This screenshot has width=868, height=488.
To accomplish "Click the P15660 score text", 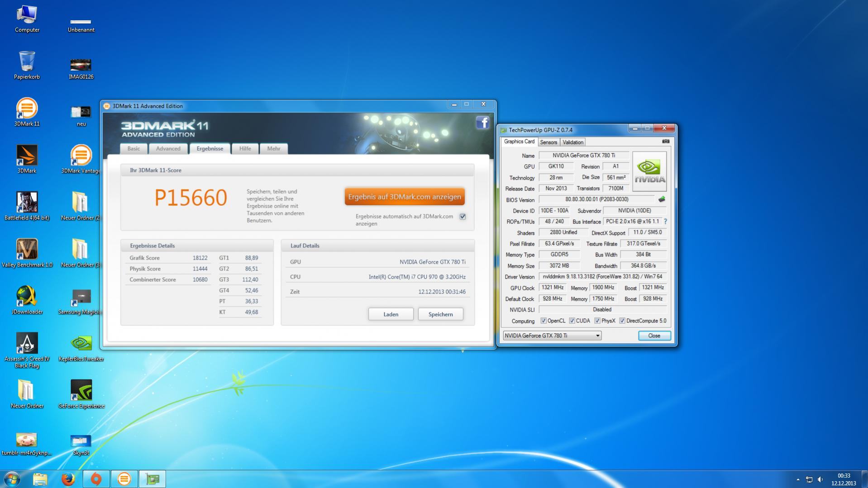I will pos(191,198).
